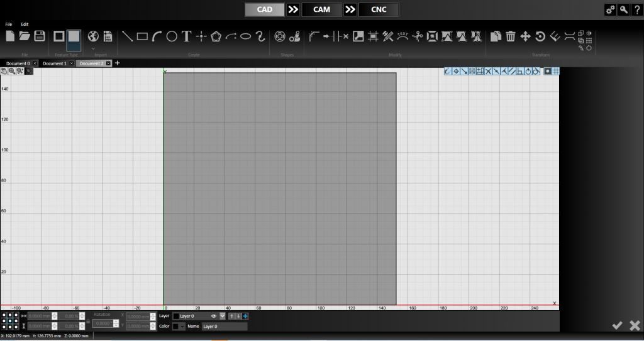
Task: Add a new layer with blue plus
Action: 245,316
